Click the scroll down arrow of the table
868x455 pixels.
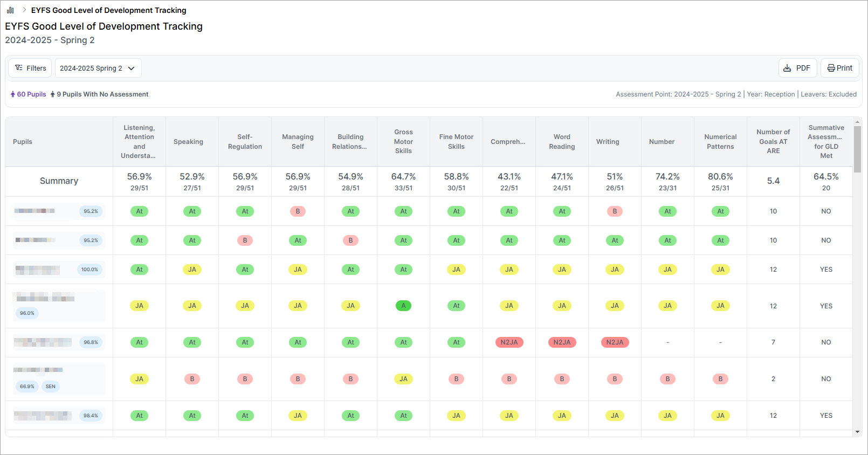[857, 432]
